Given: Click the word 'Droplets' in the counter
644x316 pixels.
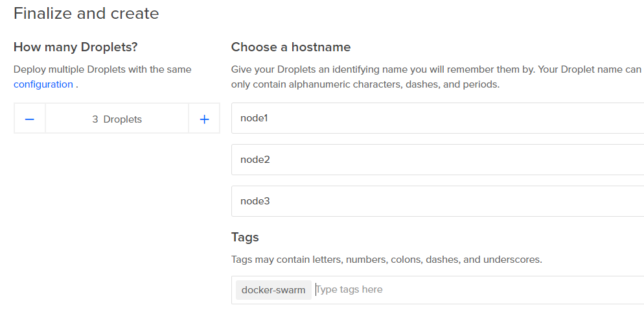Looking at the screenshot, I should pyautogui.click(x=122, y=119).
